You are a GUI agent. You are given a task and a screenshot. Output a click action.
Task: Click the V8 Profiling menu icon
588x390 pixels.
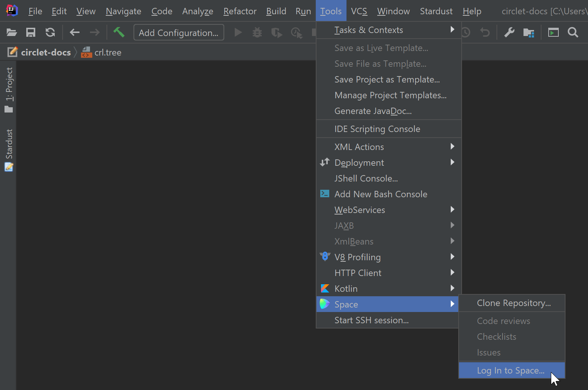pos(325,256)
